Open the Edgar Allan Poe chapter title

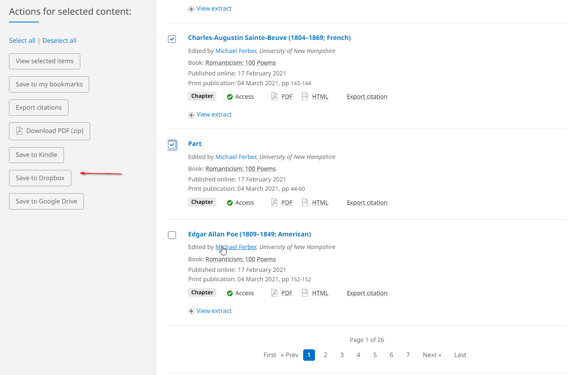249,234
